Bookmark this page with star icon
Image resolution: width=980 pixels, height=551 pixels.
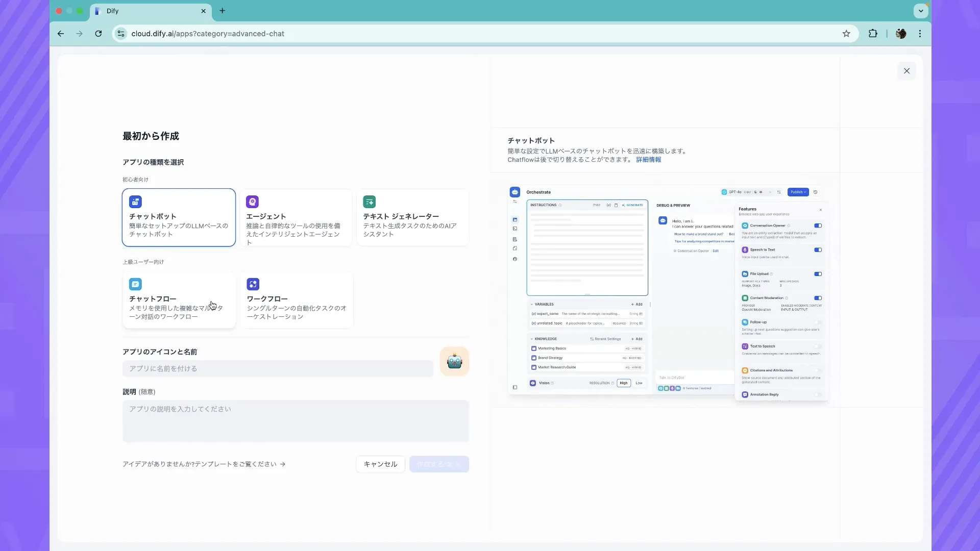tap(846, 34)
